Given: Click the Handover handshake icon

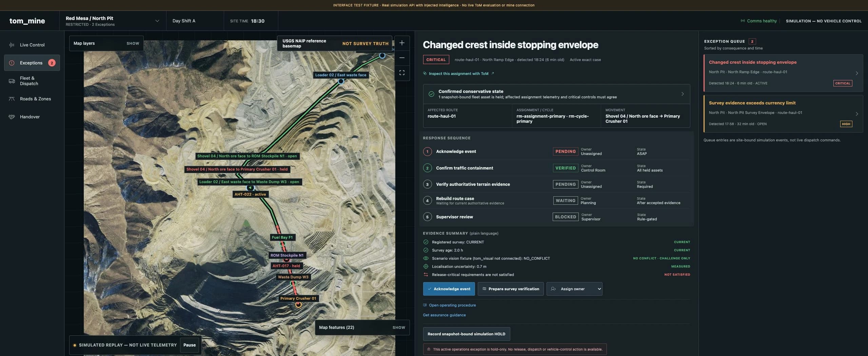Looking at the screenshot, I should point(12,117).
